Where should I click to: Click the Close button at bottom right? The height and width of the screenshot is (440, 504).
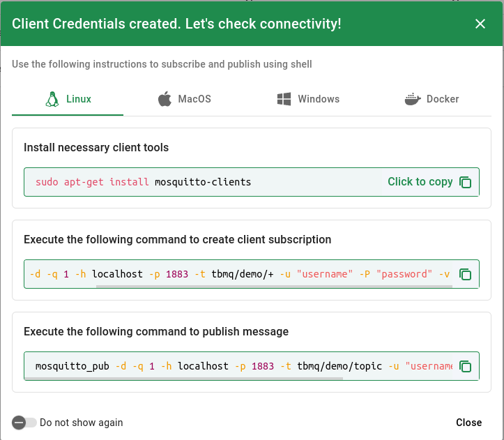pyautogui.click(x=468, y=423)
